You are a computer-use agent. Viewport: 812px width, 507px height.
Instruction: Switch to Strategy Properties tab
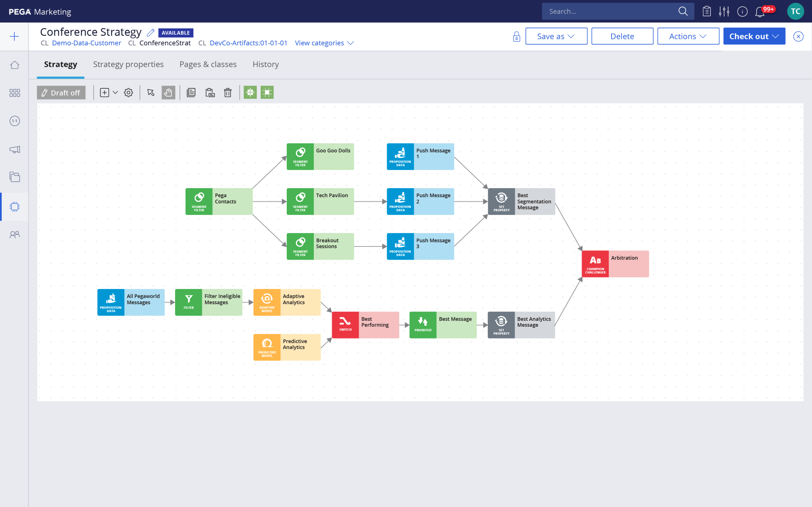point(128,64)
